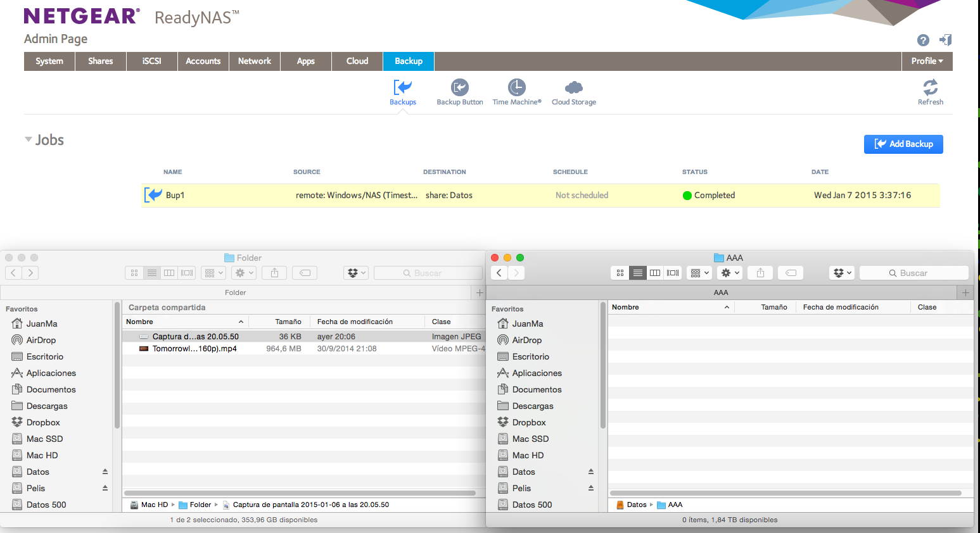Open the Profile dropdown menu

(x=927, y=61)
